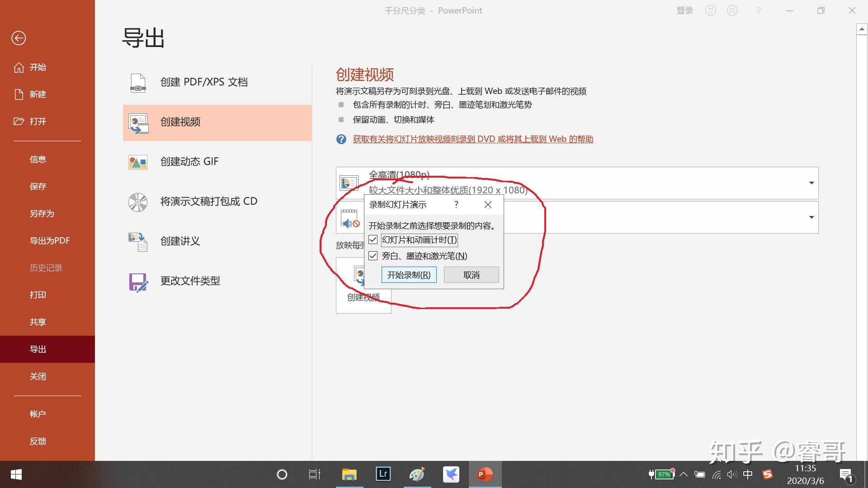The height and width of the screenshot is (488, 868).
Task: Click the blue help question icon
Action: click(x=341, y=139)
